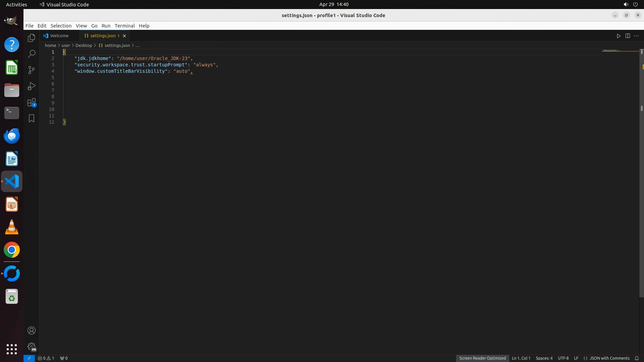Open the Run and Debug view
Screen dimensions: 644x362
click(x=32, y=86)
